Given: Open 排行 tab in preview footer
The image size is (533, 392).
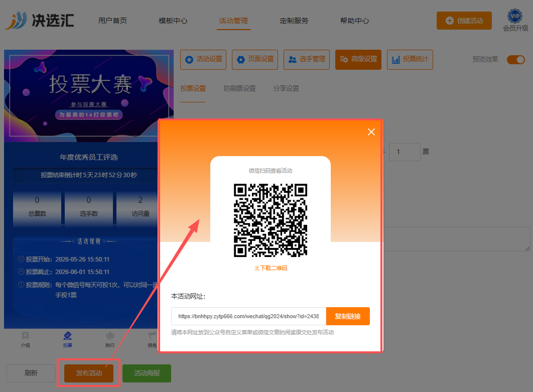Looking at the screenshot, I should coord(110,340).
